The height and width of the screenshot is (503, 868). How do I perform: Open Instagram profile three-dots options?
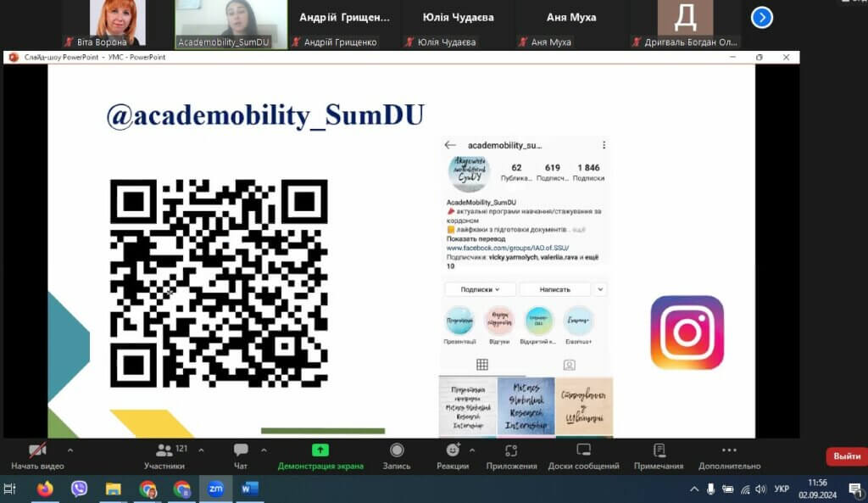(x=604, y=145)
